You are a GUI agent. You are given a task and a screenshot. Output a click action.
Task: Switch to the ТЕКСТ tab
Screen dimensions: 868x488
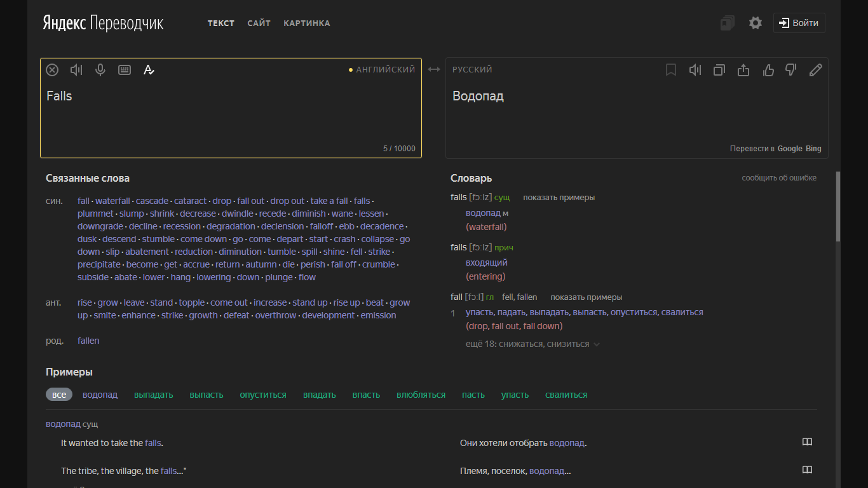tap(221, 23)
